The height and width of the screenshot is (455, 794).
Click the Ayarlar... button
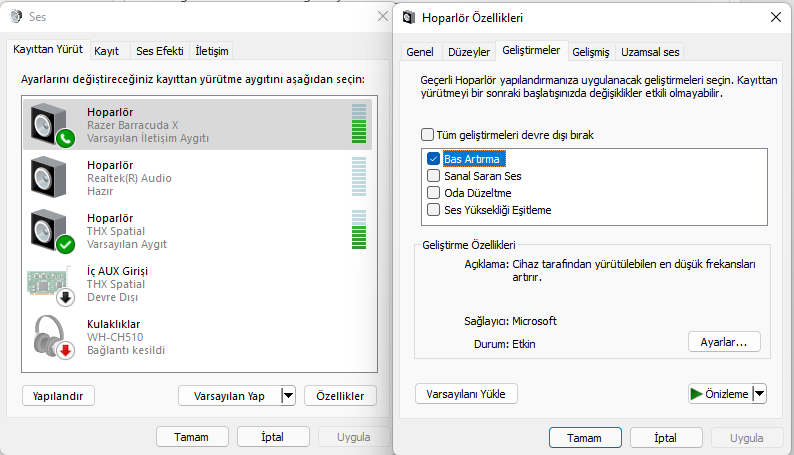pos(724,342)
